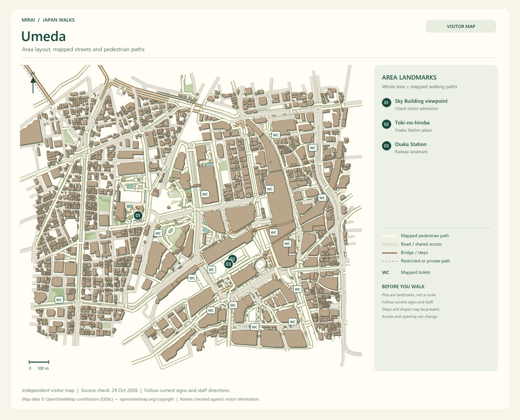Click 'Independent visitor map' footer text

[x=48, y=390]
